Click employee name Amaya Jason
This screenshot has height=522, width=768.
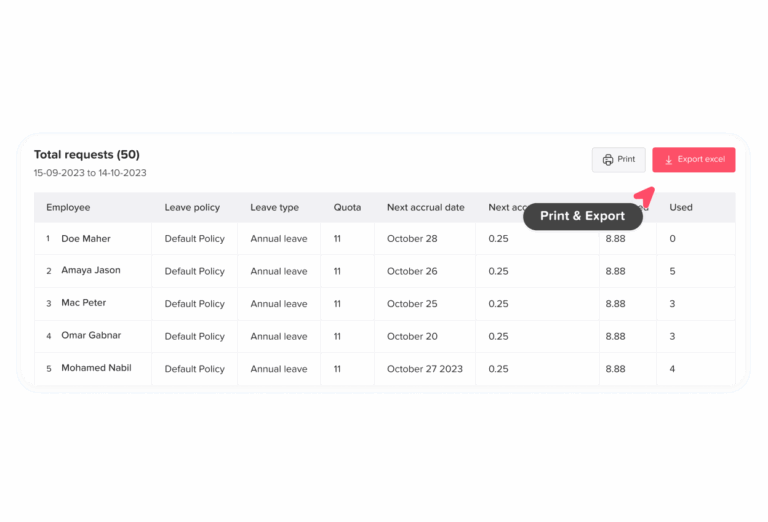coord(91,270)
